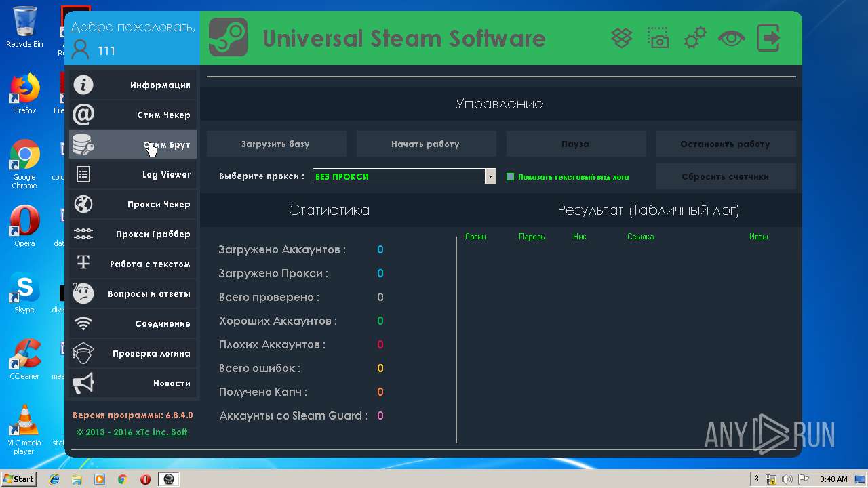The height and width of the screenshot is (488, 868).
Task: Click the volume icon in system tray
Action: tap(787, 479)
